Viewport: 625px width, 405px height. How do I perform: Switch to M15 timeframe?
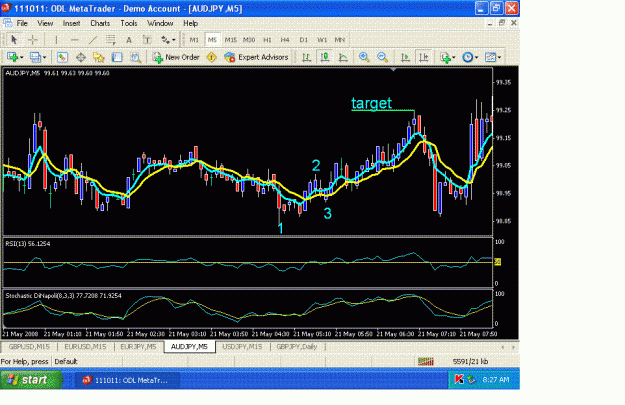[230, 40]
